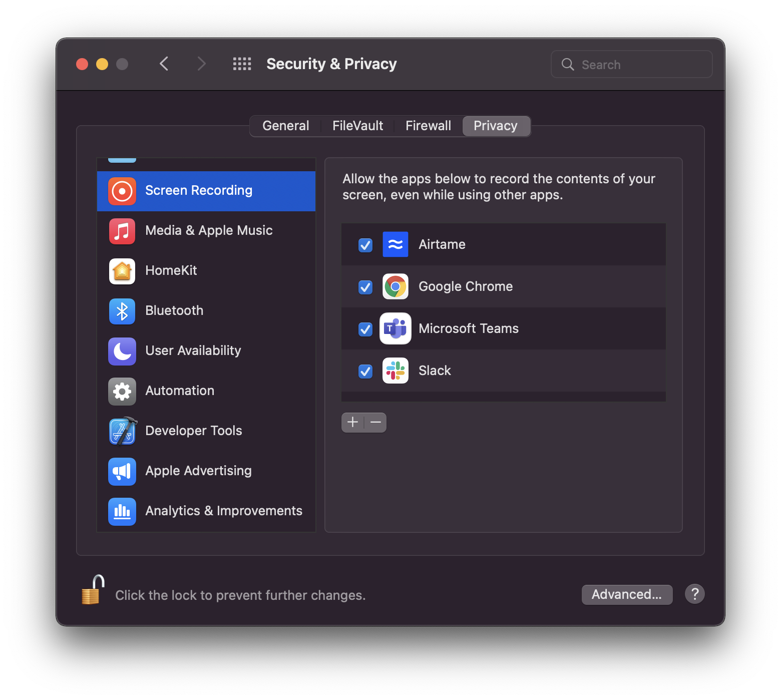Select the HomeKit label
Image resolution: width=781 pixels, height=700 pixels.
(x=171, y=270)
